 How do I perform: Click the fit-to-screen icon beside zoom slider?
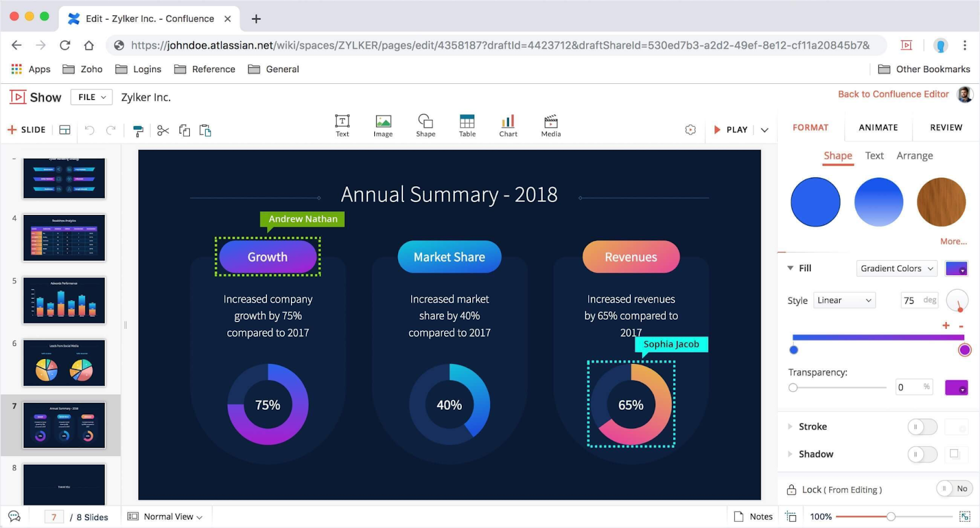point(965,516)
